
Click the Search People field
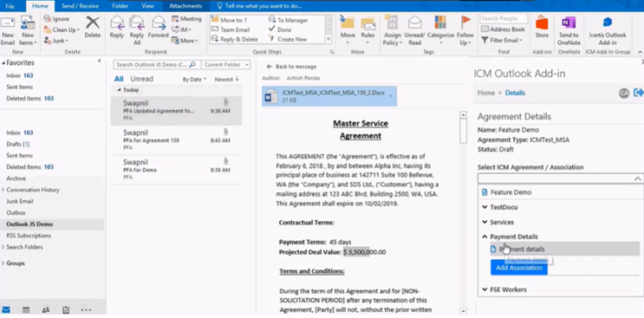pyautogui.click(x=504, y=18)
